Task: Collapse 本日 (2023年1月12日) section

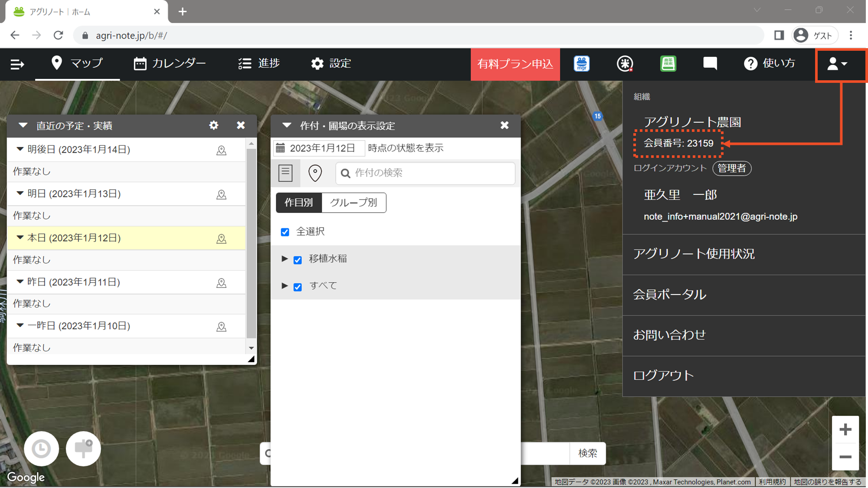Action: coord(20,238)
